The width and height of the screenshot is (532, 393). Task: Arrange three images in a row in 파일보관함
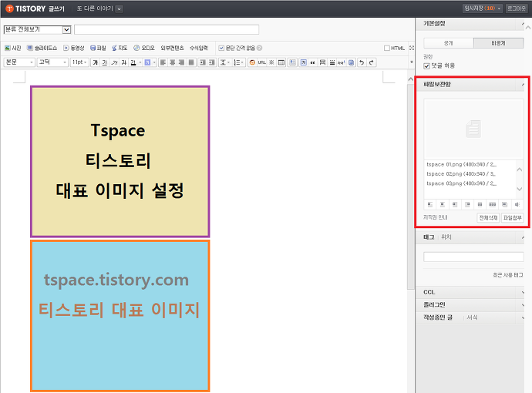coord(492,204)
